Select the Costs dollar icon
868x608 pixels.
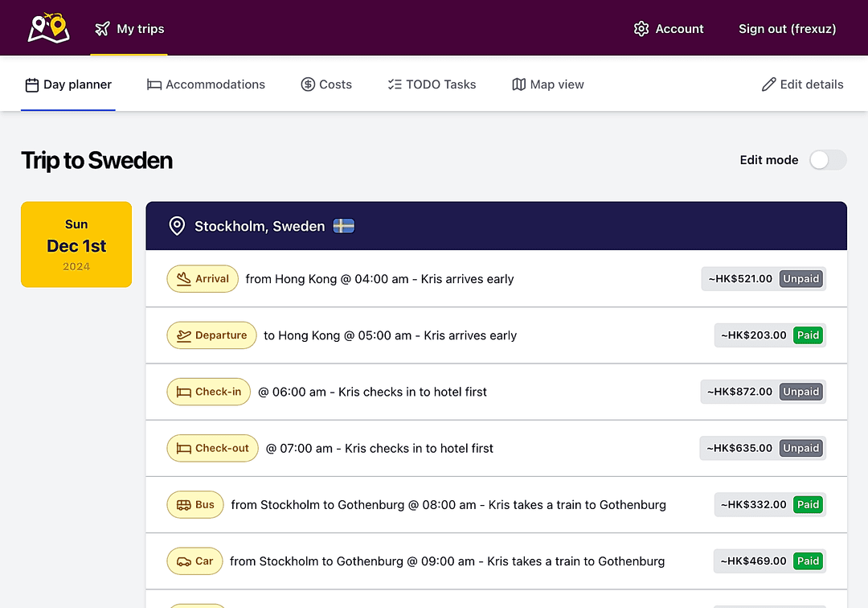[306, 84]
